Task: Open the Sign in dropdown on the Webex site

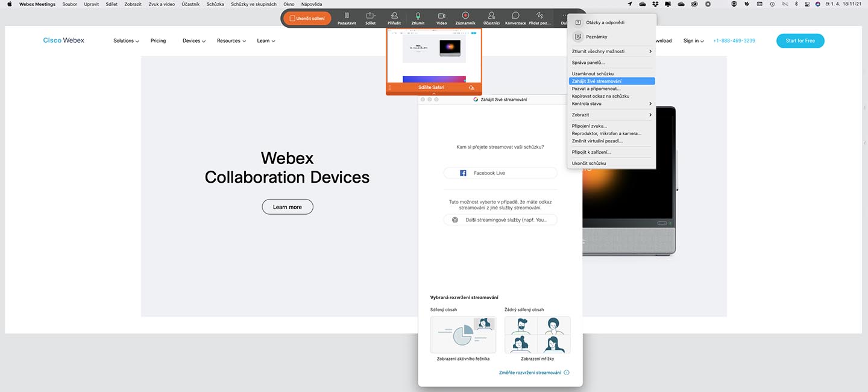Action: [693, 41]
